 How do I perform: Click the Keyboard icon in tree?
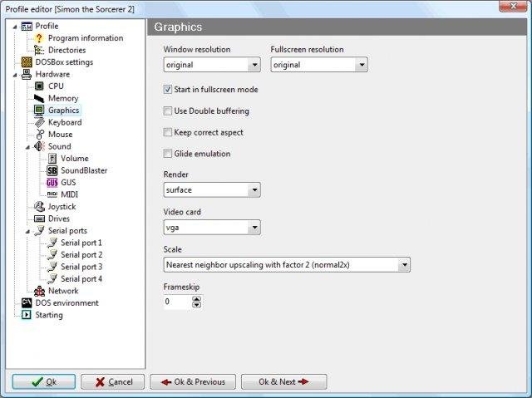39,122
